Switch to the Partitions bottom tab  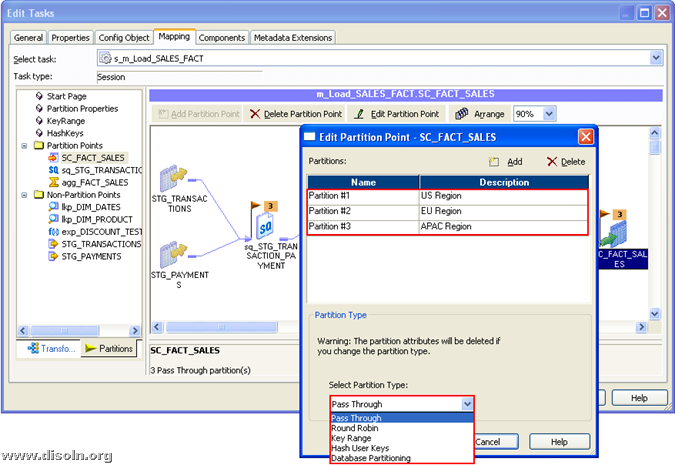pyautogui.click(x=109, y=349)
